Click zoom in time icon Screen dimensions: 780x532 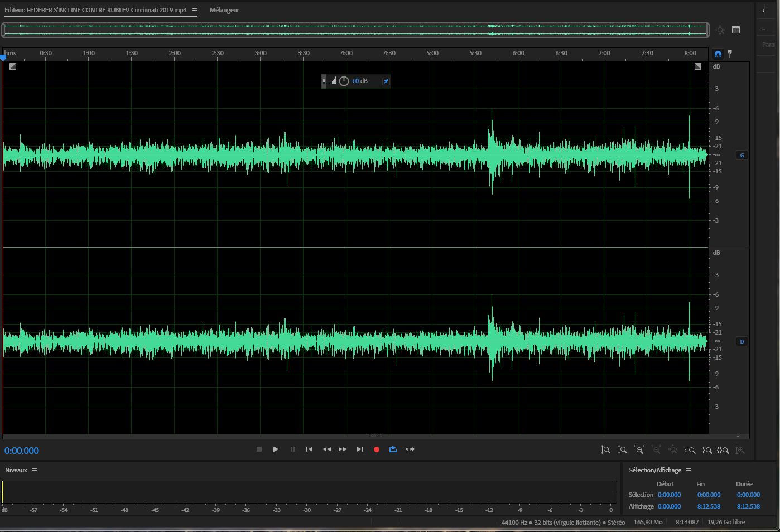(639, 450)
